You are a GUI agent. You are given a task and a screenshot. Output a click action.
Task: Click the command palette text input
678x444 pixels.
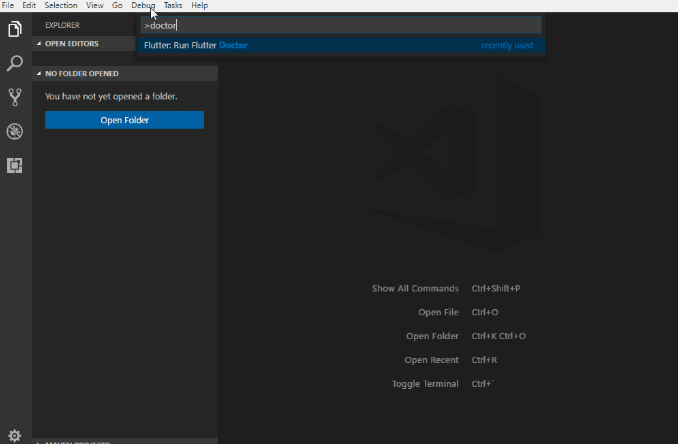point(340,25)
